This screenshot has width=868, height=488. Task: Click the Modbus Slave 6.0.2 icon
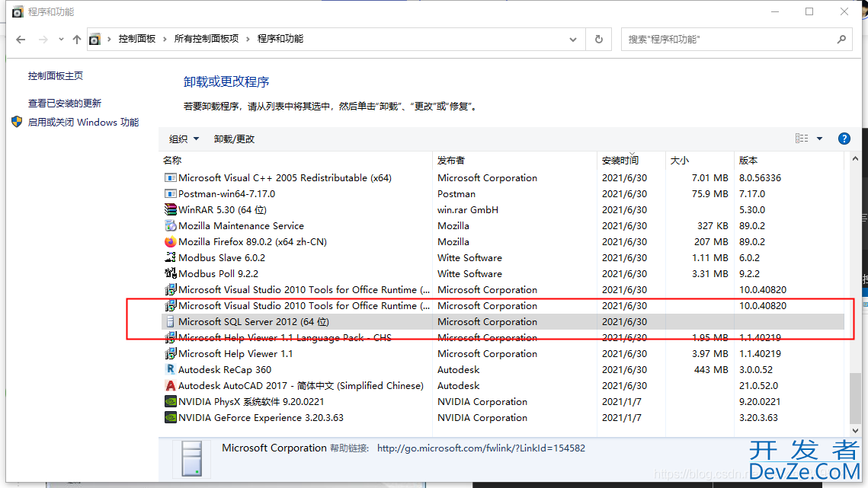[171, 257]
